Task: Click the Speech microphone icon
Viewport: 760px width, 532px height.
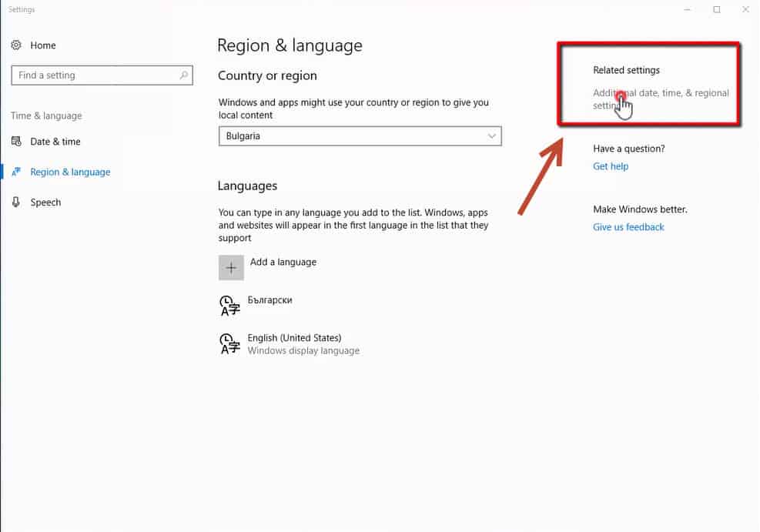Action: (x=16, y=202)
